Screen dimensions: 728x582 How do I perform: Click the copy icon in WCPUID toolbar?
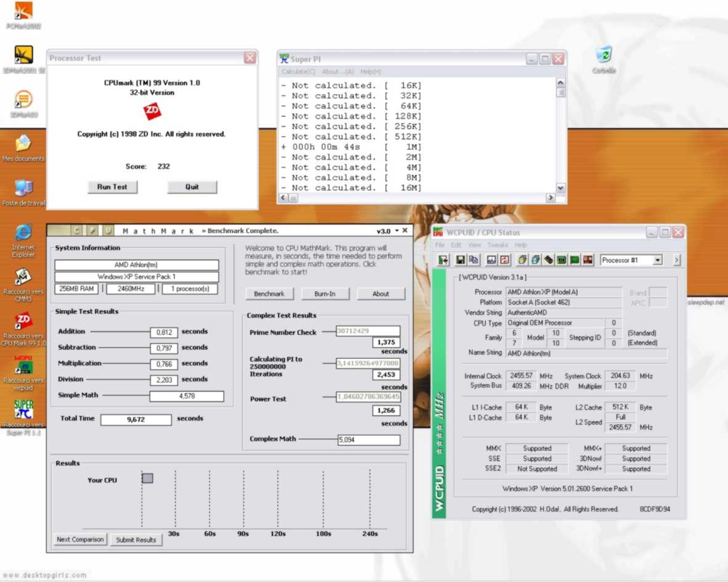[x=473, y=260]
